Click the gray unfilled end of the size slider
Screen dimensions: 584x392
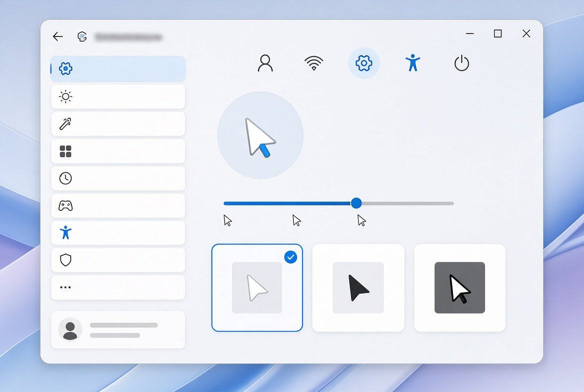[408, 203]
